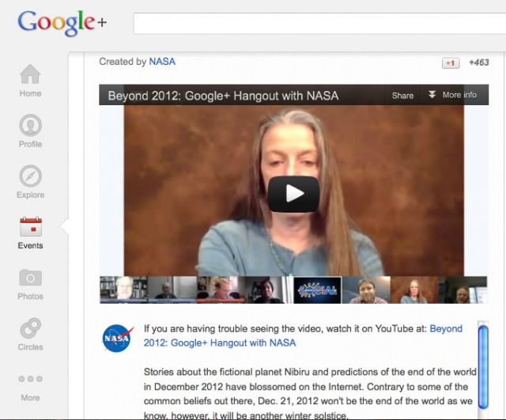This screenshot has width=506, height=420.
Task: Open the Circles icon
Action: (x=31, y=328)
